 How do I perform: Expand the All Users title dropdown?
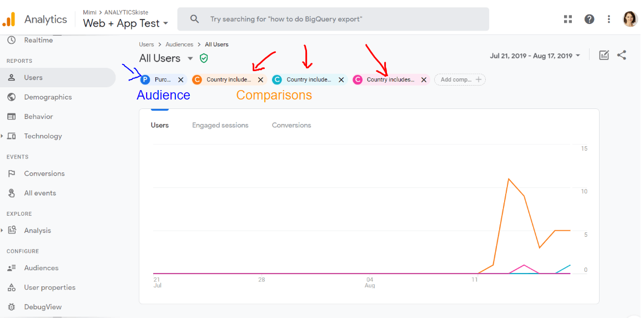(190, 58)
